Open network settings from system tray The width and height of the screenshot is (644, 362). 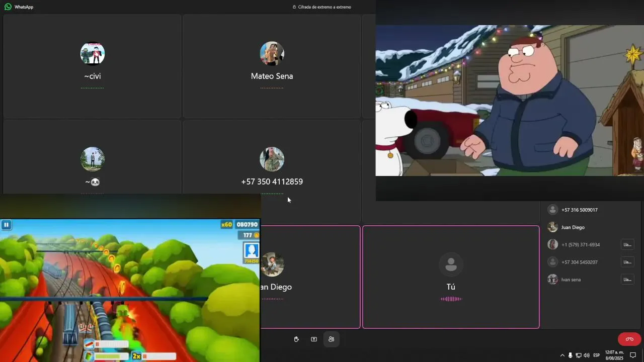(x=578, y=355)
